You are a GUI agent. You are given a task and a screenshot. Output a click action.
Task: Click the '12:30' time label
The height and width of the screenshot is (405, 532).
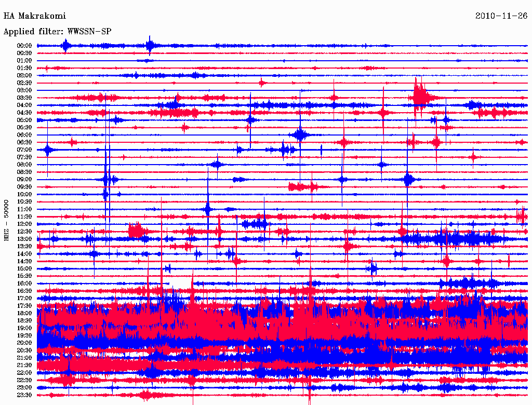click(x=24, y=232)
